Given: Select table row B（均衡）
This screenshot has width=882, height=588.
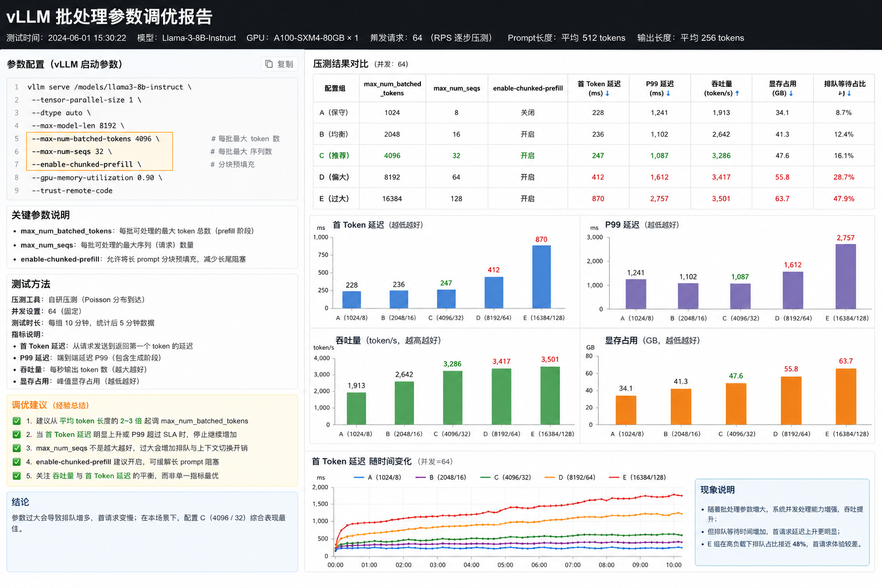Looking at the screenshot, I should [594, 134].
